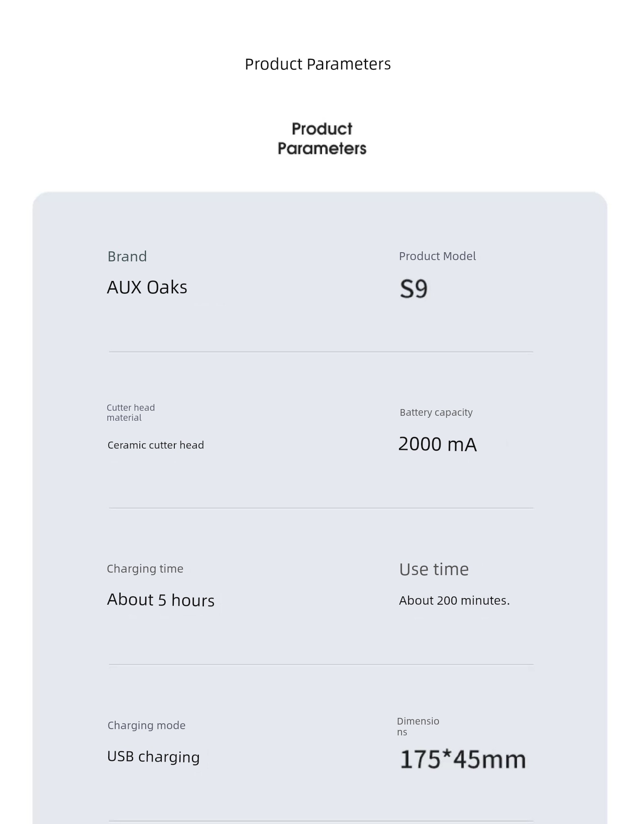Select the 'About 5 hours' text

[x=161, y=600]
